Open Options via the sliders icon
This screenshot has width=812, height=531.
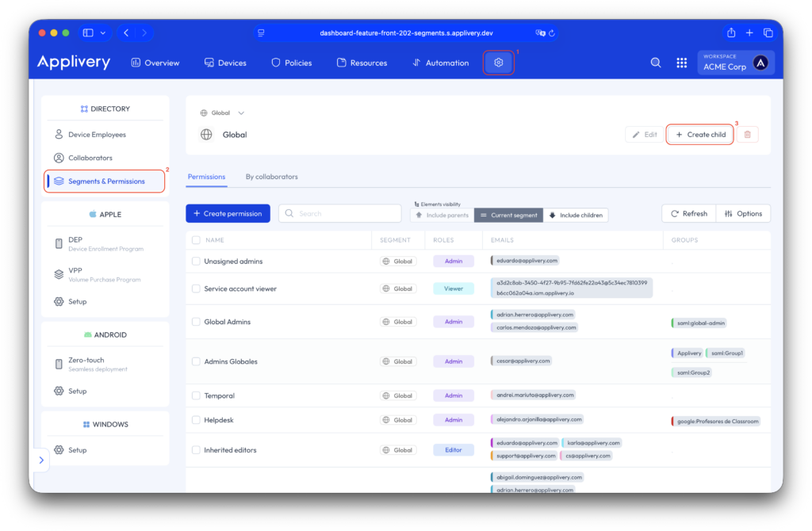[743, 213]
